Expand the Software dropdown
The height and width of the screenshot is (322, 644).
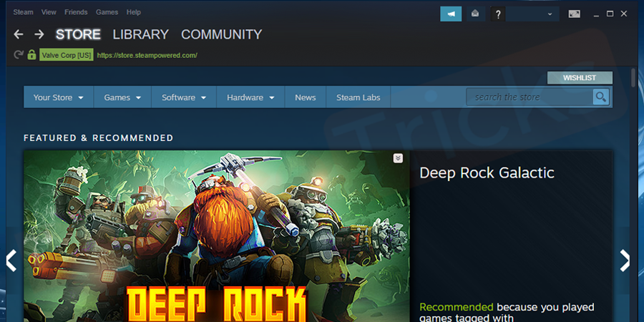click(184, 97)
